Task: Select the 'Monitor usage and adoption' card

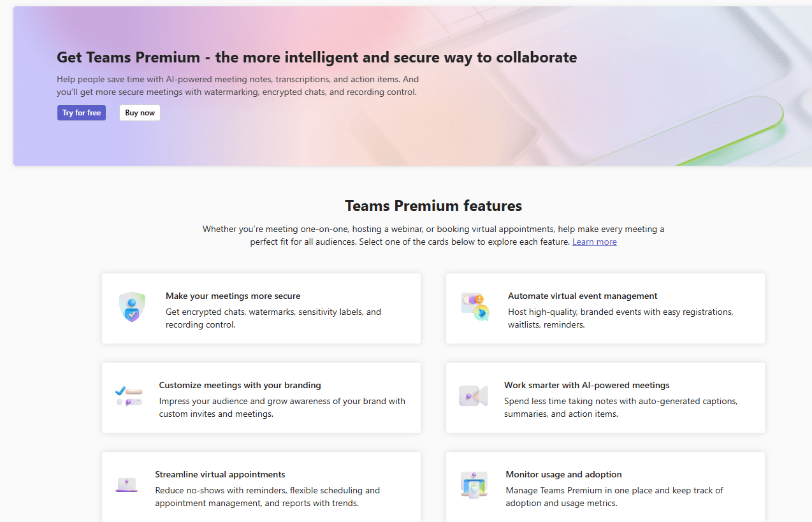Action: click(x=605, y=484)
